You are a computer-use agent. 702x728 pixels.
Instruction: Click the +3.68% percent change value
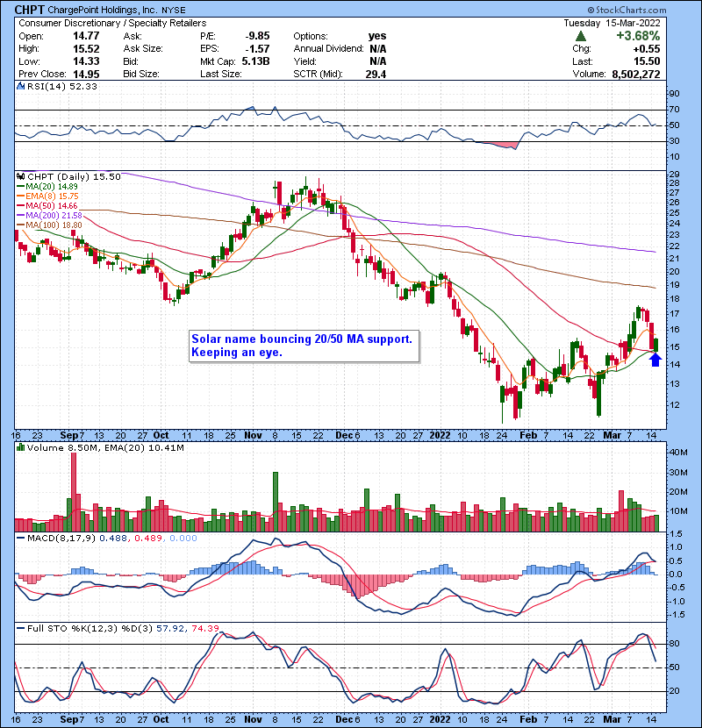tap(638, 36)
